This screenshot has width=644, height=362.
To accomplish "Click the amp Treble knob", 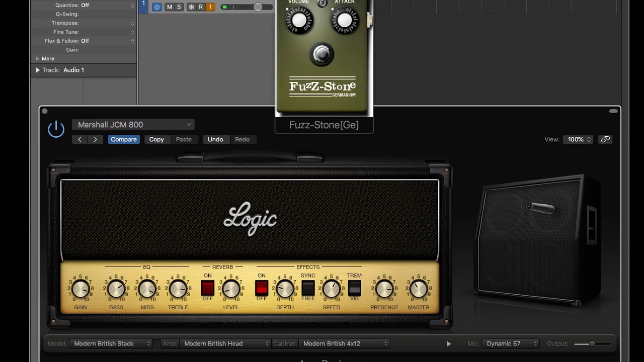I will (178, 289).
